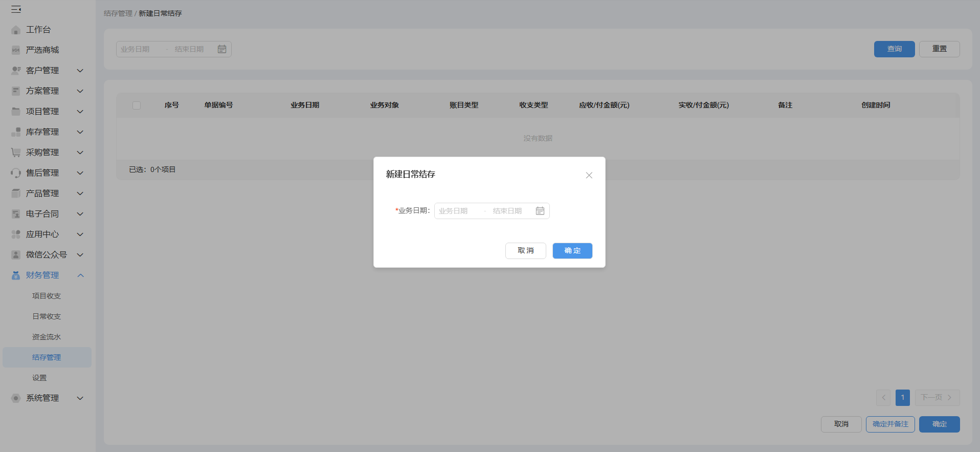Close the 新建日常结存 dialog with X
The width and height of the screenshot is (980, 452).
coord(589,175)
